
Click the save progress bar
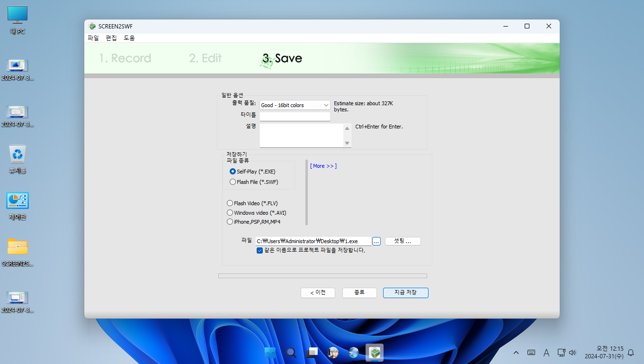click(322, 276)
